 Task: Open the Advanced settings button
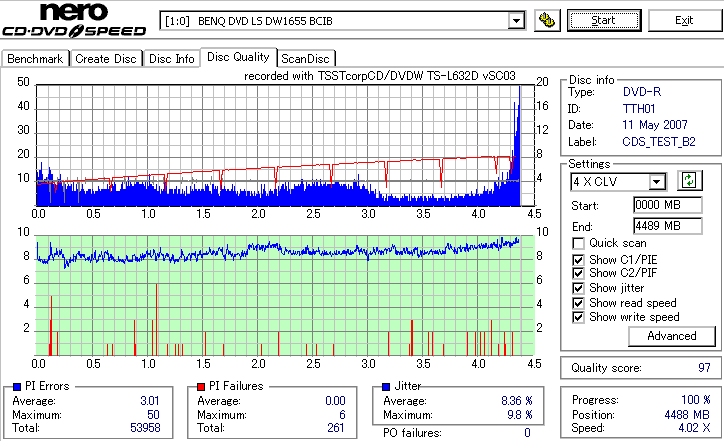(x=672, y=336)
